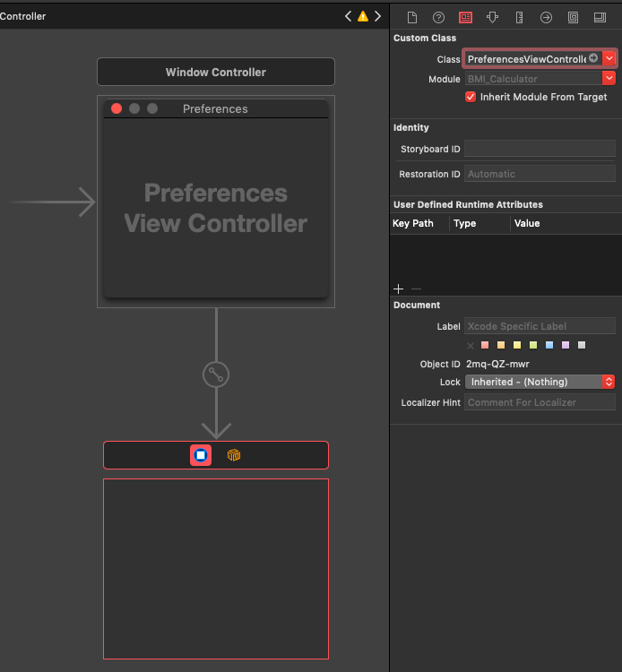Click the yellow warning triangle icon

point(363,16)
